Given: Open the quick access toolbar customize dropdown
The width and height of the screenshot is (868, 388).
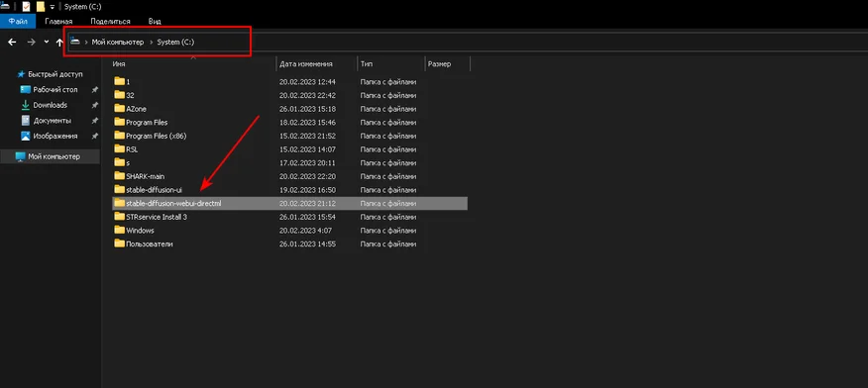Looking at the screenshot, I should (53, 7).
